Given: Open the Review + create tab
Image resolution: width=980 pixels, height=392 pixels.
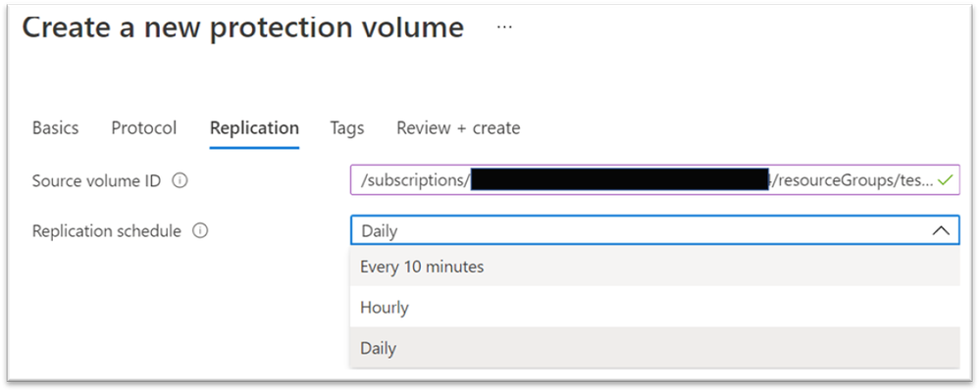Looking at the screenshot, I should (458, 128).
